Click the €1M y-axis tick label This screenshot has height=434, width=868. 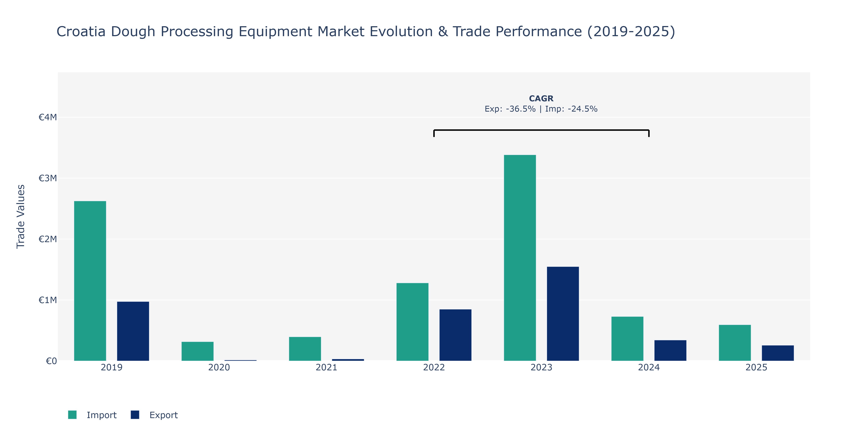[48, 300]
